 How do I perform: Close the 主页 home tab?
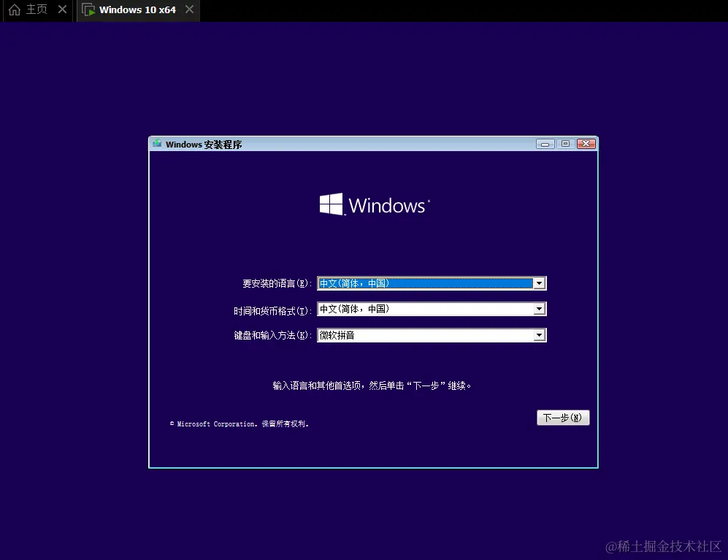(62, 9)
